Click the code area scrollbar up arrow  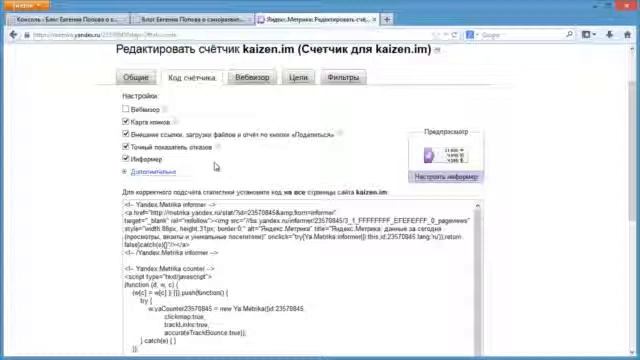[478, 206]
